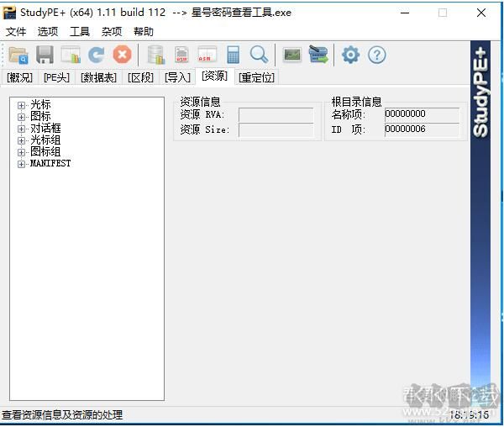Image resolution: width=504 pixels, height=427 pixels.
Task: Expand the 光标组 tree node
Action: [21, 140]
